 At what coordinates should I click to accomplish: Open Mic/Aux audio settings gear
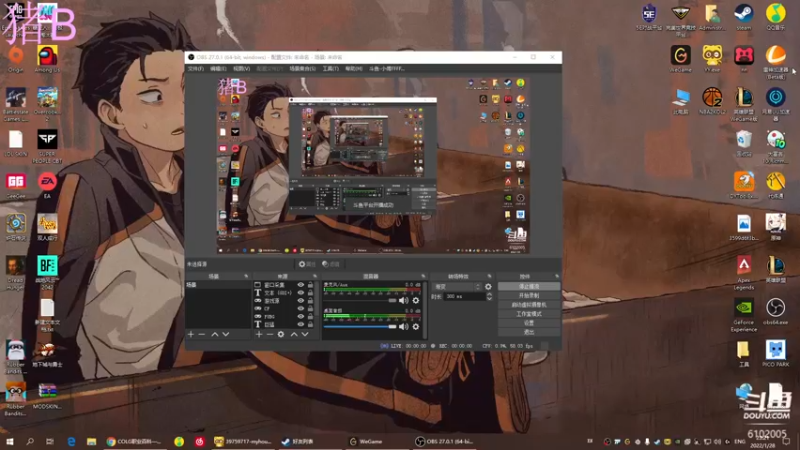(x=416, y=301)
